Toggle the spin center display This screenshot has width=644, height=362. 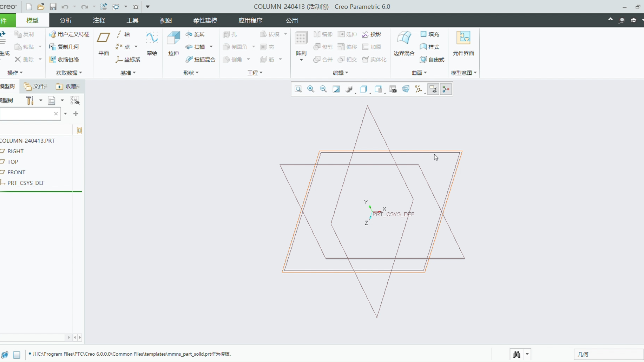[x=446, y=89]
